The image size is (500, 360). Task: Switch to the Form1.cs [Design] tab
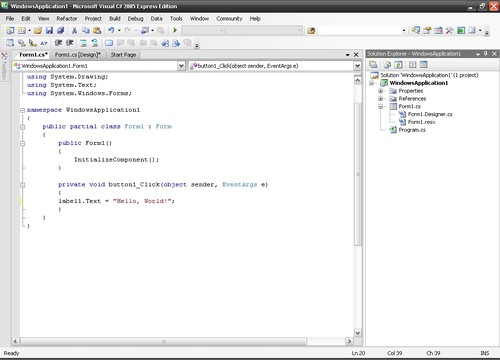[x=78, y=55]
